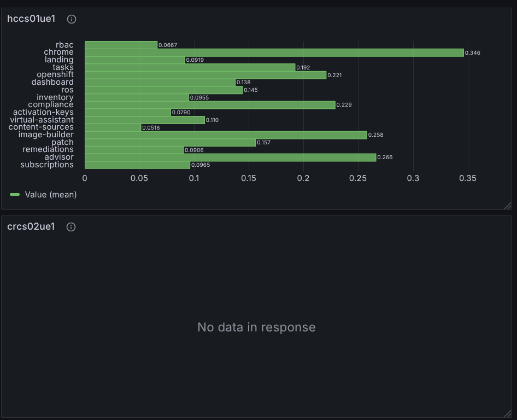Viewport: 517px width, 420px height.
Task: Select the subscriptions bar at 0.0965
Action: pyautogui.click(x=138, y=165)
